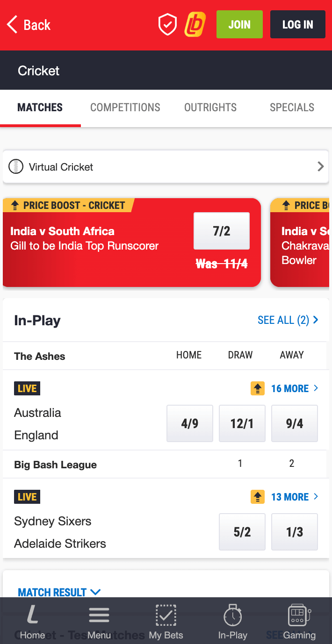Tap price boost arrow icon for Australia match
332x644 pixels.
[258, 388]
